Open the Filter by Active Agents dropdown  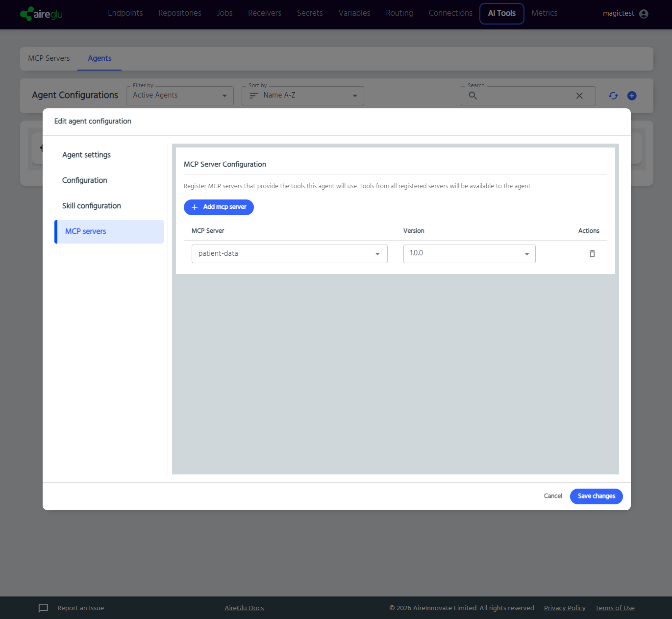(x=180, y=96)
